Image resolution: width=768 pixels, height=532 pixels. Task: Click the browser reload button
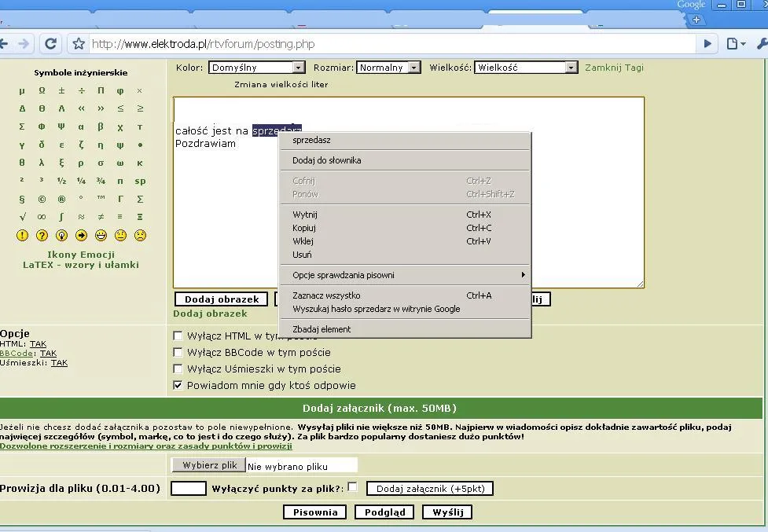[x=51, y=44]
